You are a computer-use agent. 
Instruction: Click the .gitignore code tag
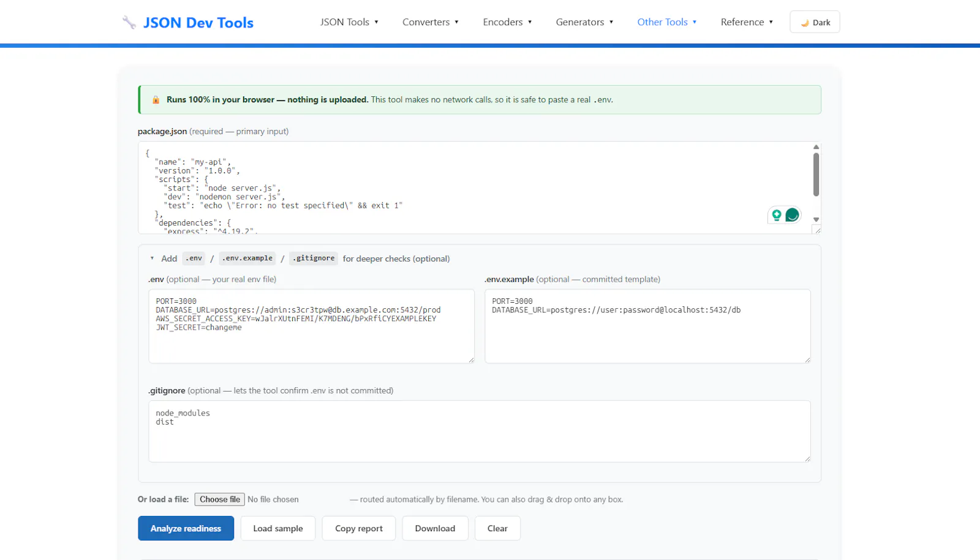click(314, 259)
